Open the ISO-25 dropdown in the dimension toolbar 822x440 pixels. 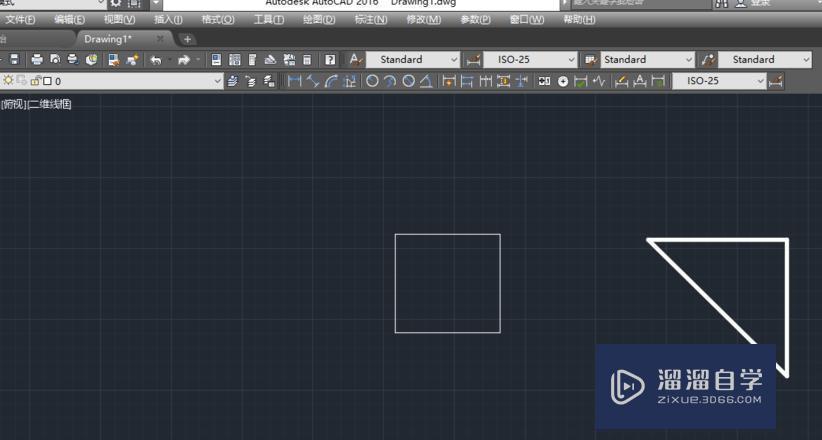click(761, 81)
